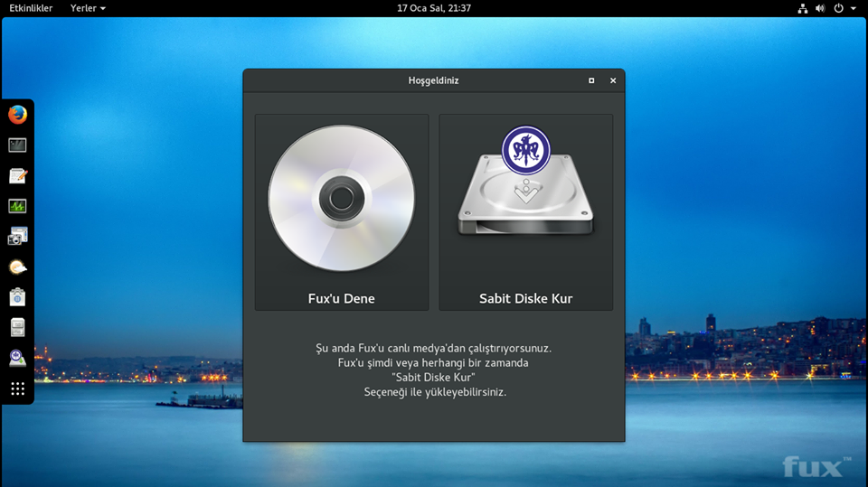Open the weather app icon in dock

[17, 267]
